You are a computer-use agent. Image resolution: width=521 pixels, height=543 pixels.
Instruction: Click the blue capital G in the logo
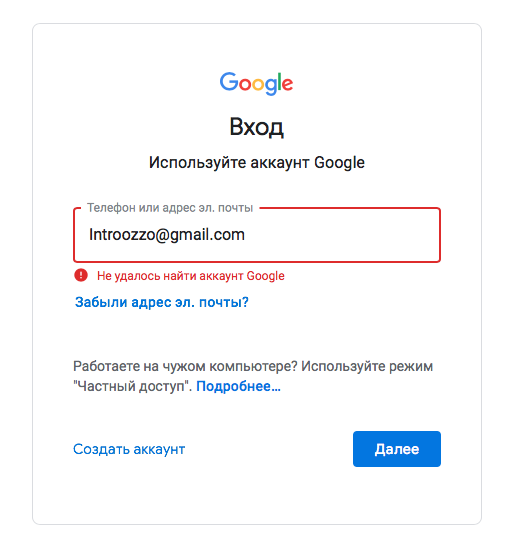[229, 81]
